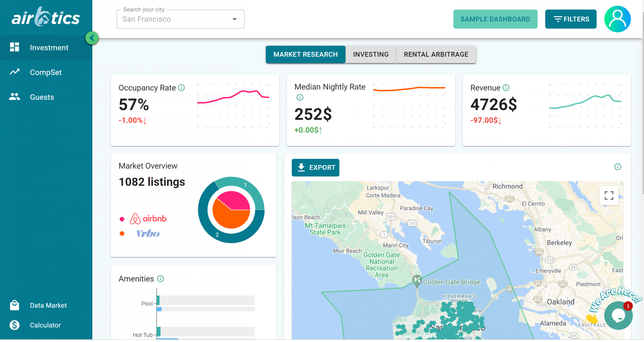This screenshot has width=644, height=342.
Task: Click the Golden Gate Bridge map marker
Action: (x=417, y=280)
